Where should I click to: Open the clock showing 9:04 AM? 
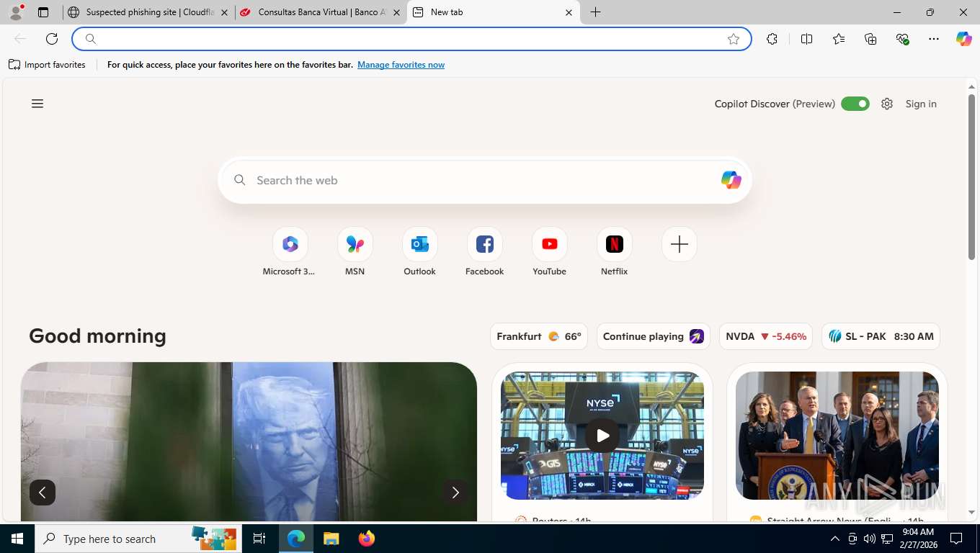point(918,539)
